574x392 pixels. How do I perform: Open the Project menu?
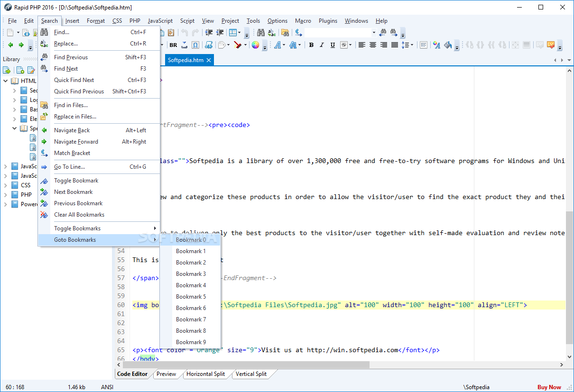click(x=230, y=21)
